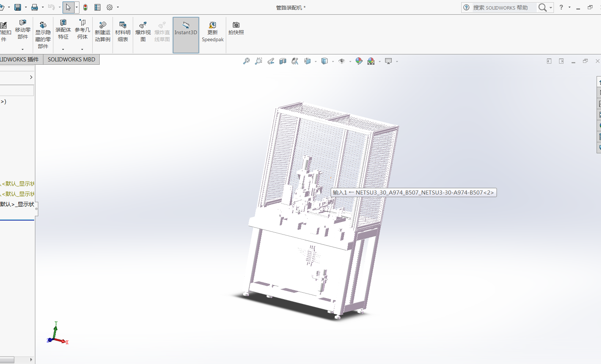Click the scroll right arrow of left panel
This screenshot has height=364, width=601.
31,360
